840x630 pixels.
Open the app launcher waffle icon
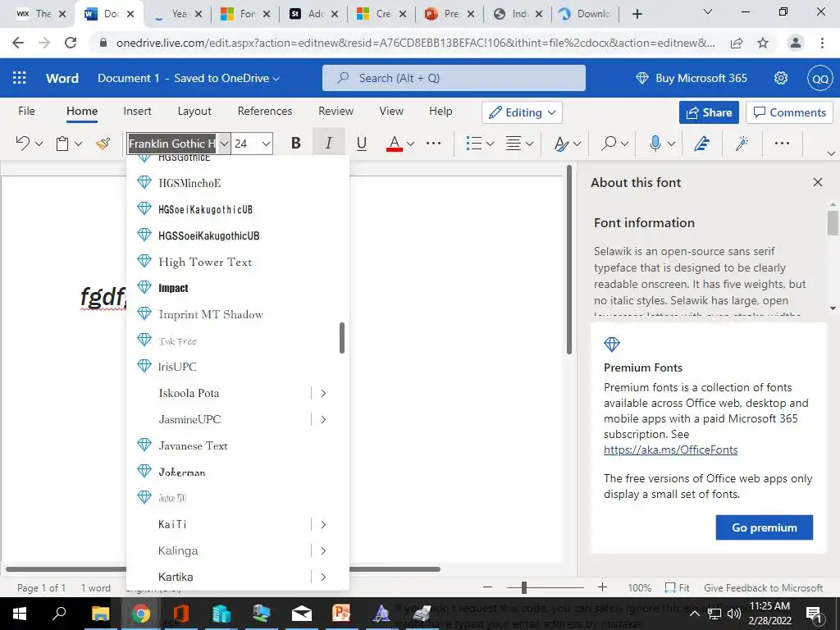[x=20, y=78]
